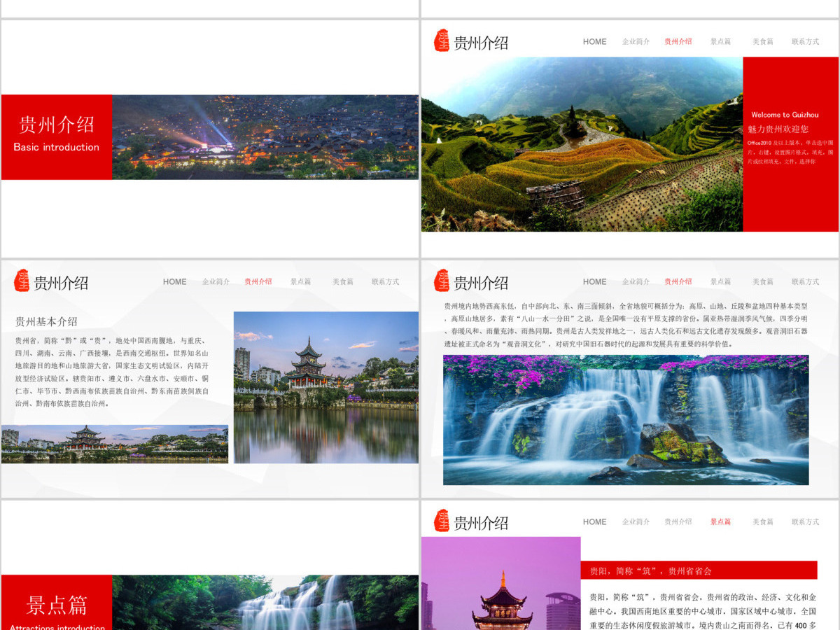
Task: Click the forest waterfall banner image
Action: 265,603
